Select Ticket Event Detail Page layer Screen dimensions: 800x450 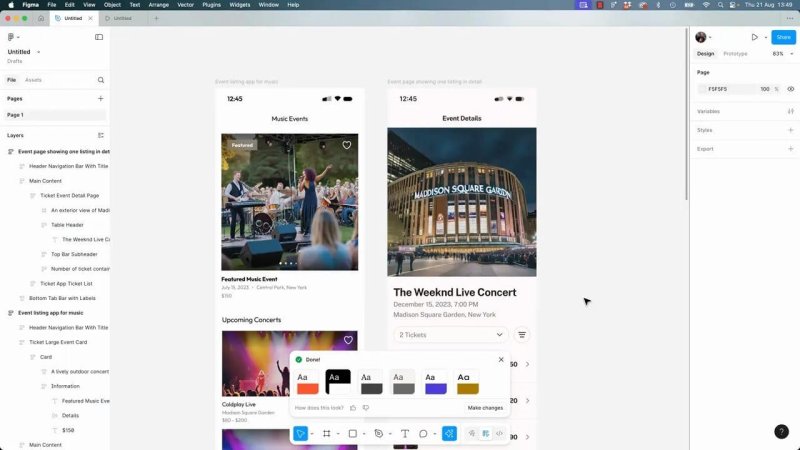[69, 195]
